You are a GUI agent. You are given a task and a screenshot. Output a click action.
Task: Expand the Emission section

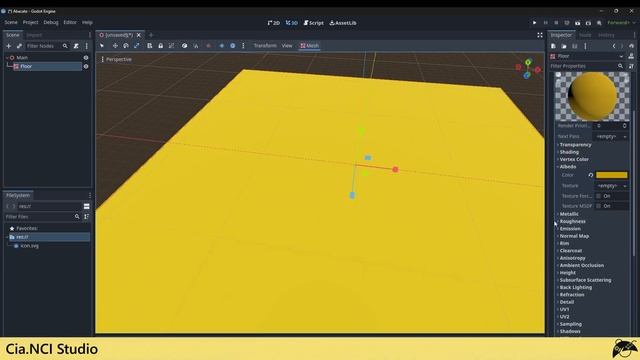[570, 229]
